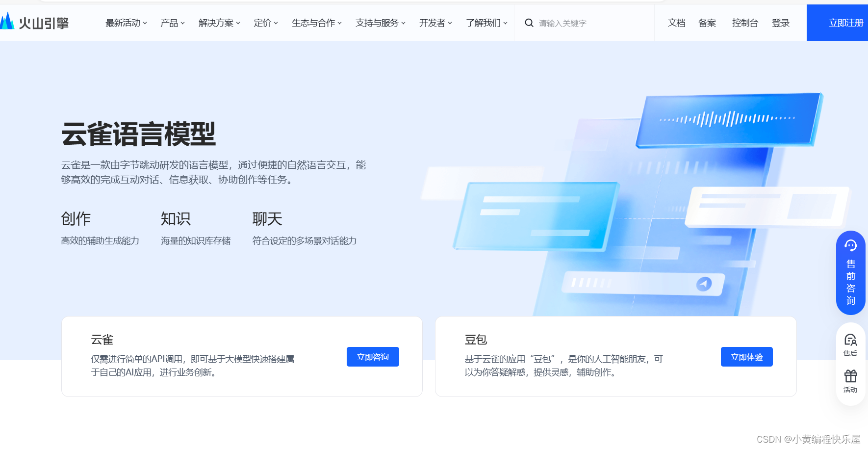This screenshot has height=449, width=868.
Task: Expand 开发者 dropdown menu
Action: (435, 23)
